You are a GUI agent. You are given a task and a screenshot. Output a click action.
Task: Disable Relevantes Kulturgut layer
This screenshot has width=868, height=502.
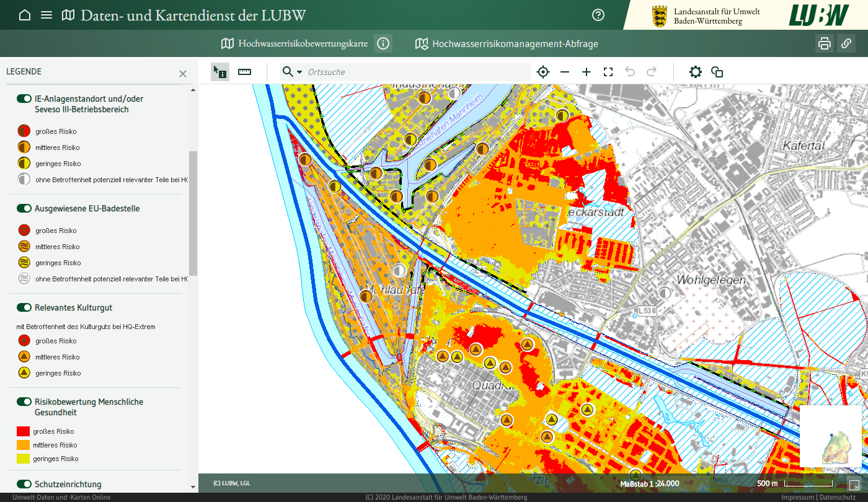(x=24, y=308)
